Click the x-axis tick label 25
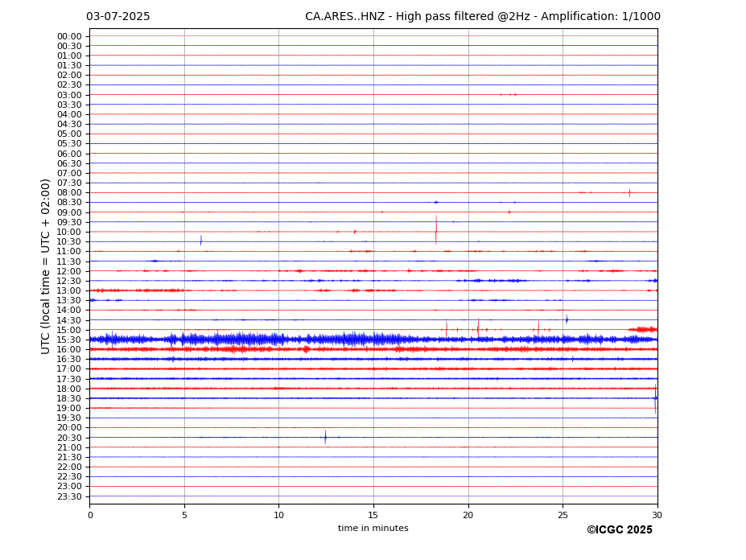The width and height of the screenshot is (746, 560). (x=563, y=515)
